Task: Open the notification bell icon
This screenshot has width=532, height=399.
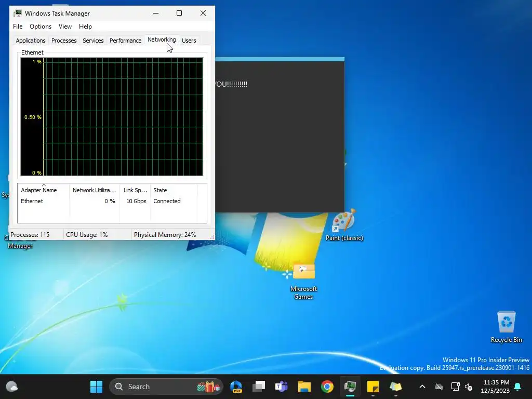Action: point(517,387)
